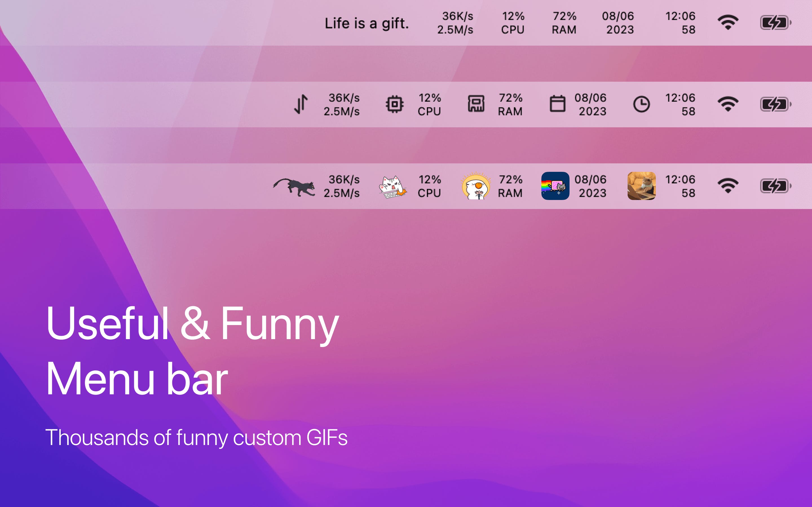Select the running black cat GIF icon
The image size is (812, 507).
pos(294,186)
